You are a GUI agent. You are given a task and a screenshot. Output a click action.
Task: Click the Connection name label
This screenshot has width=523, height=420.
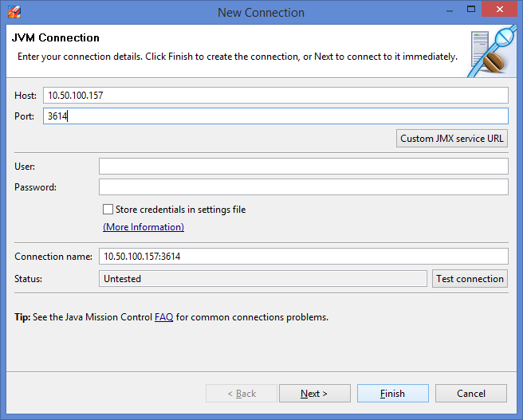pyautogui.click(x=53, y=257)
